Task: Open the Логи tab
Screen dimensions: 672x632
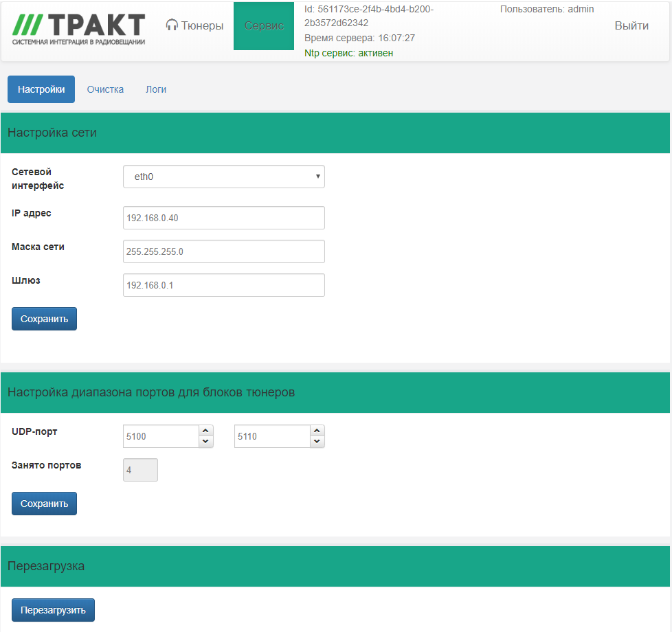Action: click(156, 89)
